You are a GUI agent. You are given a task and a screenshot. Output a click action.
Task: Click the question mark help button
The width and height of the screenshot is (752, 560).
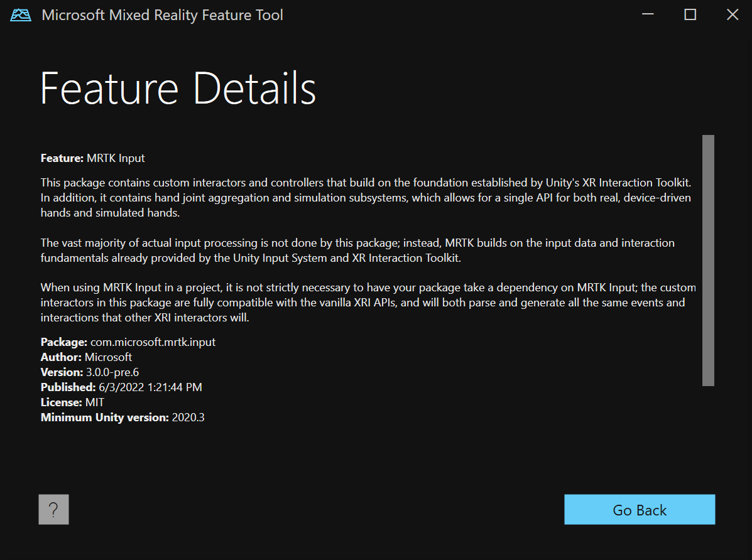click(53, 509)
